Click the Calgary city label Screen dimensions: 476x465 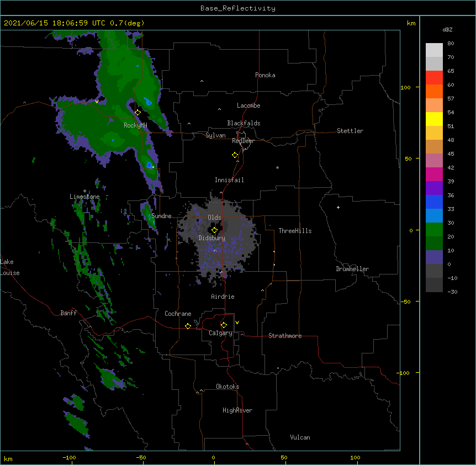click(220, 333)
